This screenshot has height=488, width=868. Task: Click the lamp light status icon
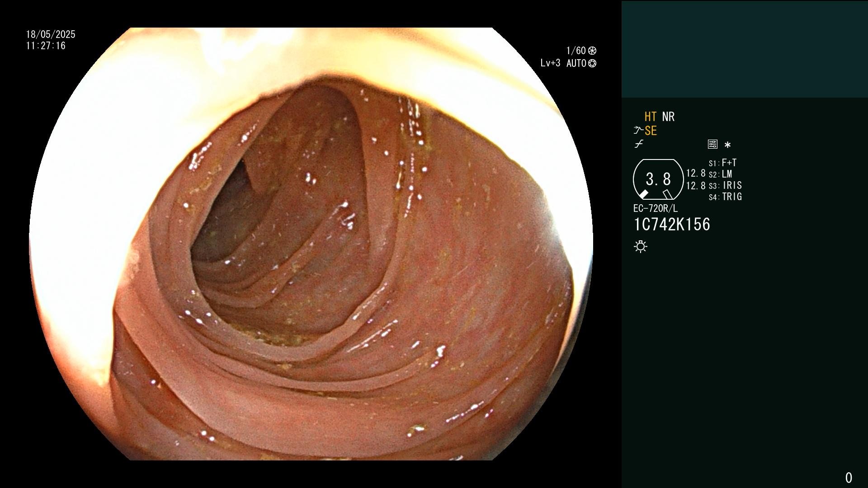tap(641, 247)
